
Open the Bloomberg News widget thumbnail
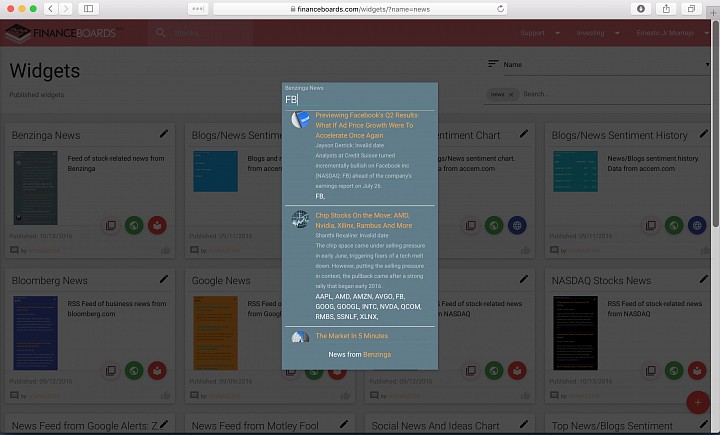[x=35, y=333]
